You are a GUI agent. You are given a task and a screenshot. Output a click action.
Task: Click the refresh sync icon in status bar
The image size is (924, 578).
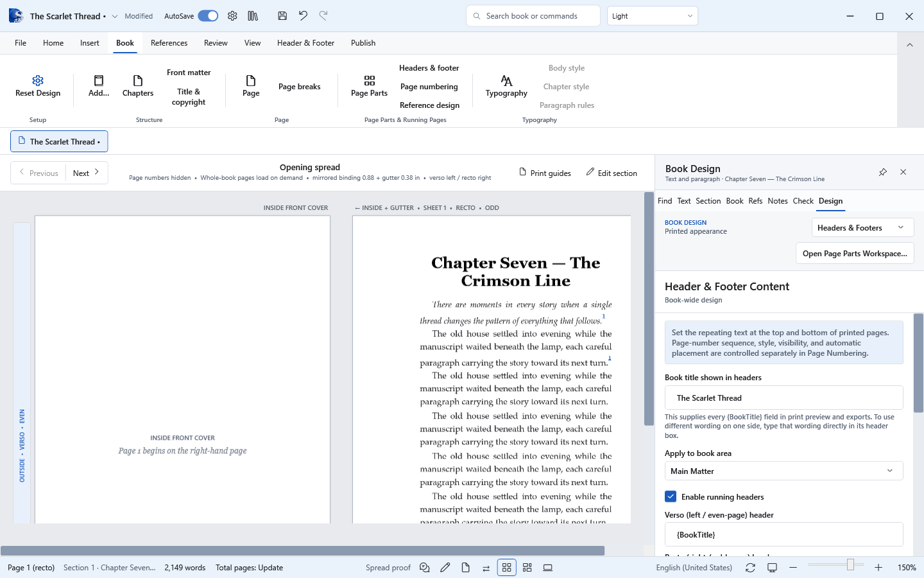coord(750,568)
